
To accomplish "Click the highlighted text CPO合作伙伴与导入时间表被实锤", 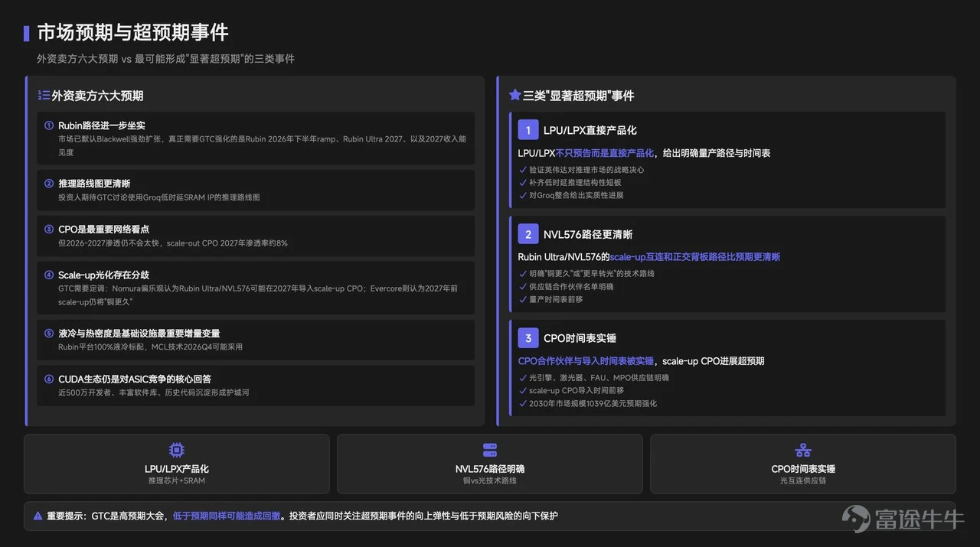I will click(586, 361).
